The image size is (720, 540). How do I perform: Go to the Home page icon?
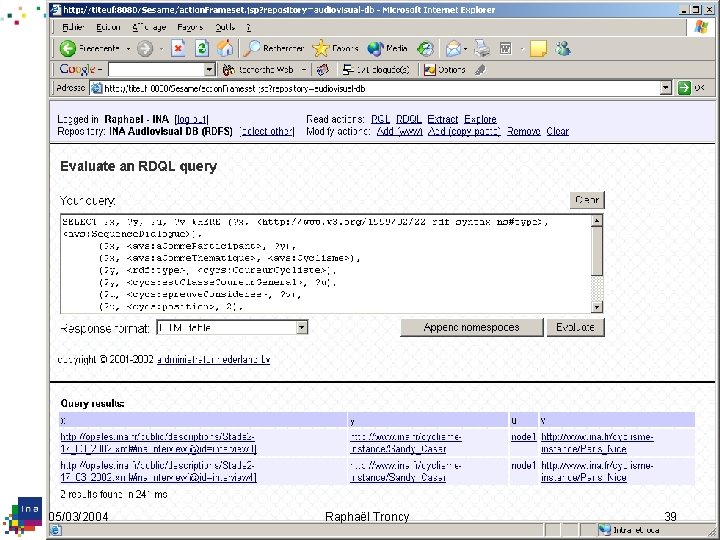[225, 48]
